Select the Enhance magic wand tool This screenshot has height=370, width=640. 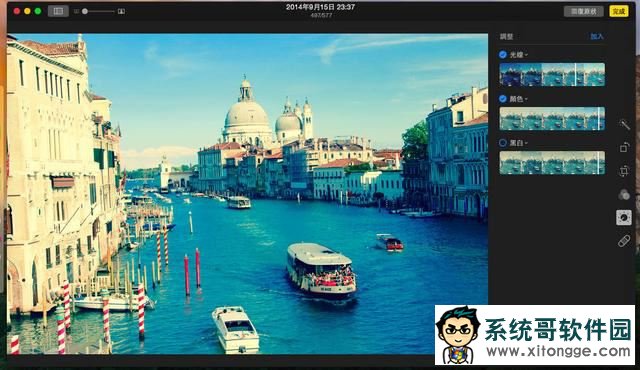(624, 124)
